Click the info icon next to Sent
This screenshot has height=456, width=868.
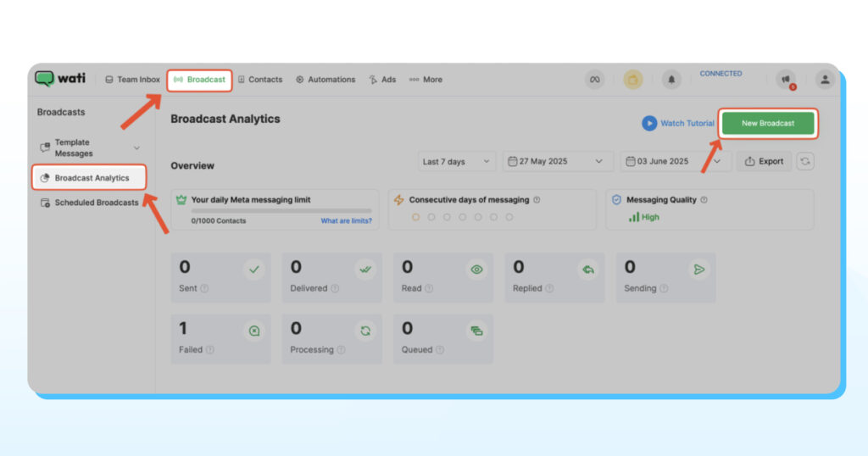click(x=204, y=288)
